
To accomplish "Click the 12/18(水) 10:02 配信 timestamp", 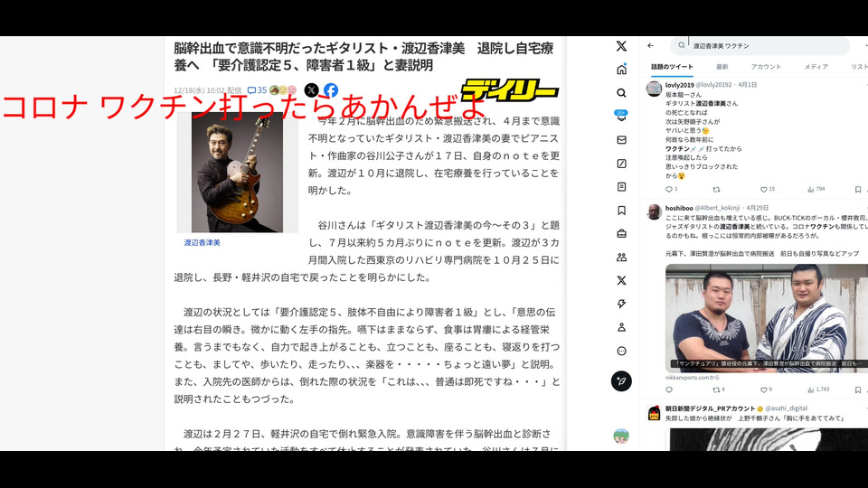I will point(208,90).
